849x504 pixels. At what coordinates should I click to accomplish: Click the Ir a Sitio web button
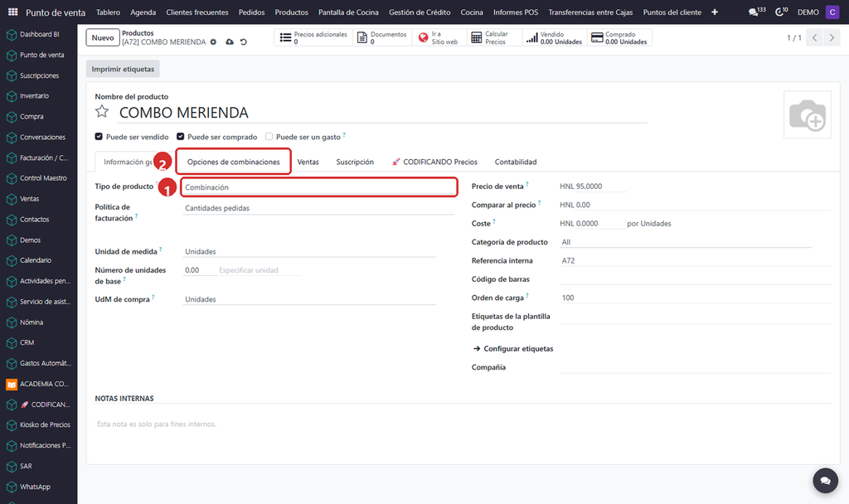439,37
